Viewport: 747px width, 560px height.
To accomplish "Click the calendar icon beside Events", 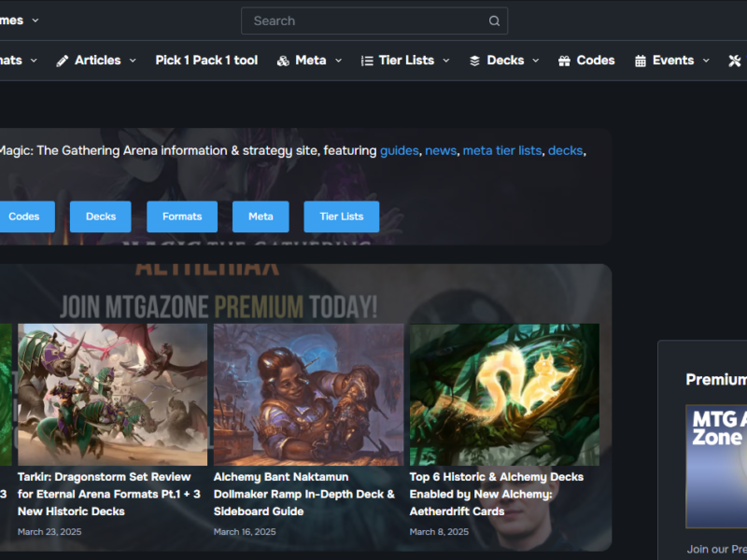I will click(641, 61).
